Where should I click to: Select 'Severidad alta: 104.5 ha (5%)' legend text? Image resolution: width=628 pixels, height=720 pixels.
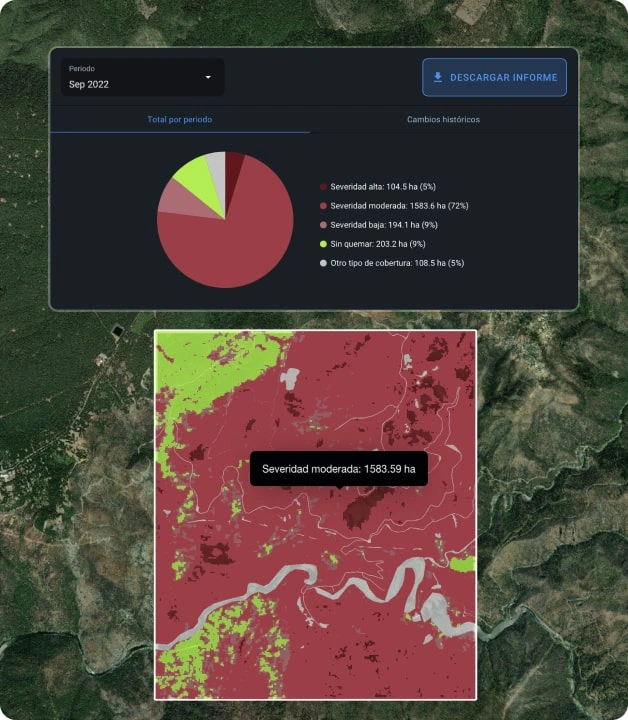383,187
